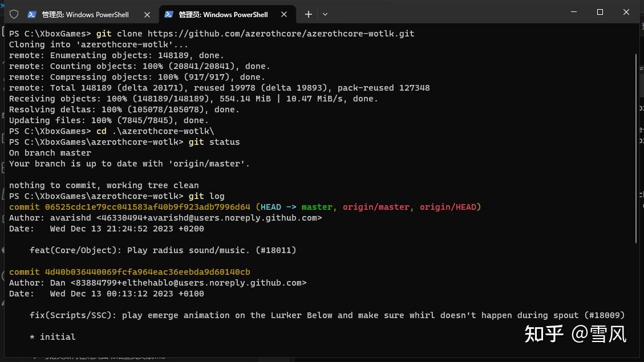Click the admin shield icon in title bar
The height and width of the screenshot is (362, 644).
tap(14, 14)
